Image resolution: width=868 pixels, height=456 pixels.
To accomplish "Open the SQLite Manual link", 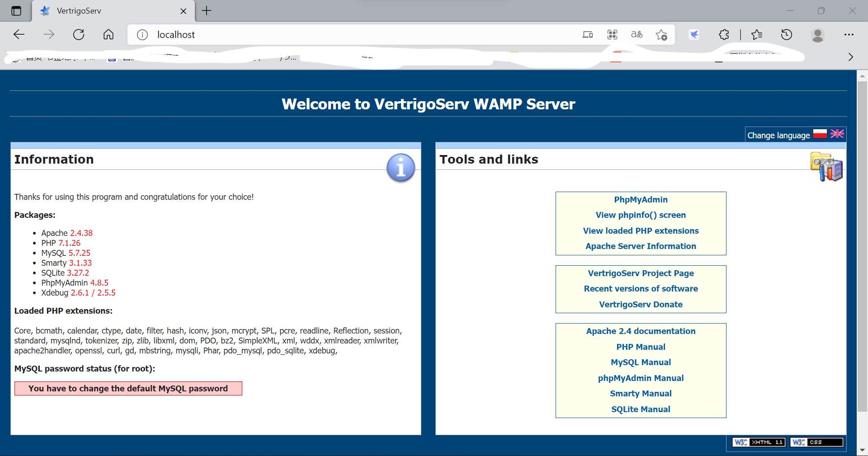I will [x=641, y=409].
